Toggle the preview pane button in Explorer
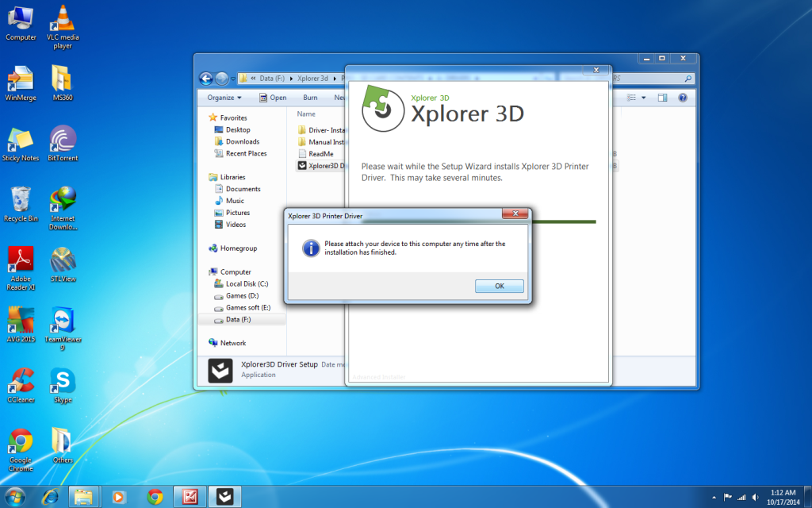The image size is (812, 508). (x=662, y=98)
